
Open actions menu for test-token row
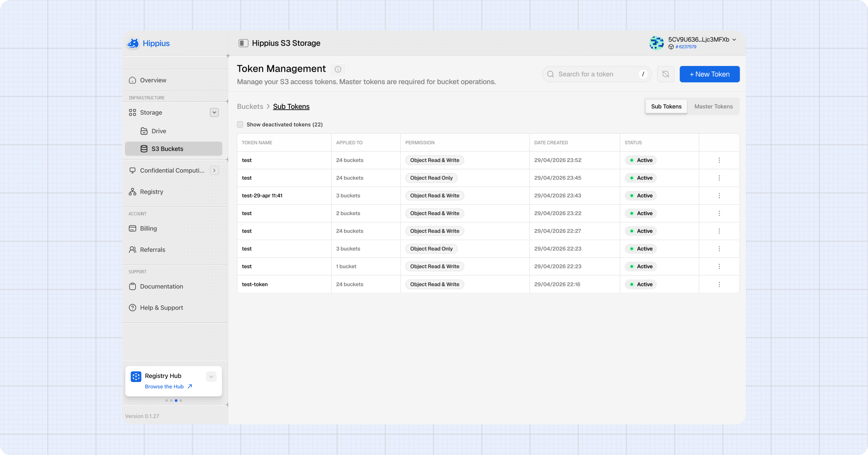pos(719,284)
